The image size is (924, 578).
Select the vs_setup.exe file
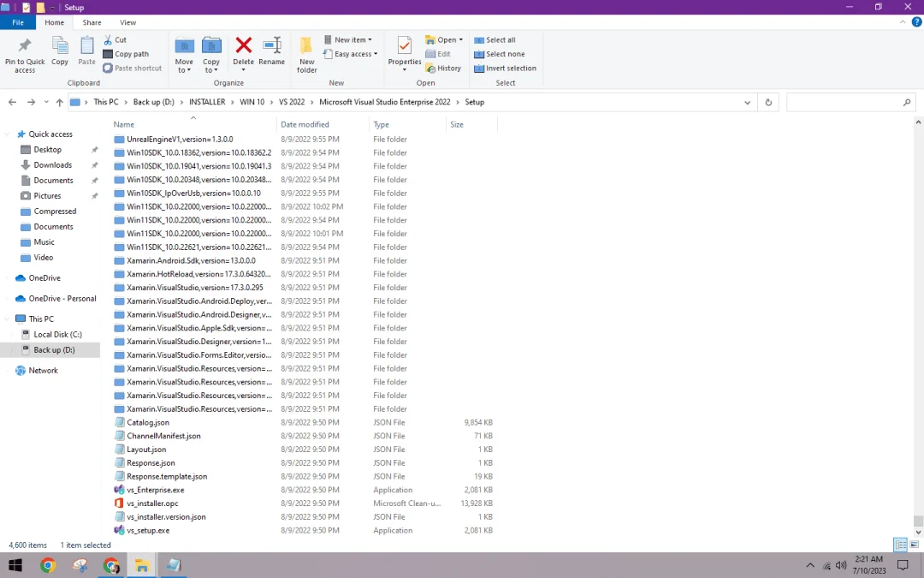tap(148, 530)
